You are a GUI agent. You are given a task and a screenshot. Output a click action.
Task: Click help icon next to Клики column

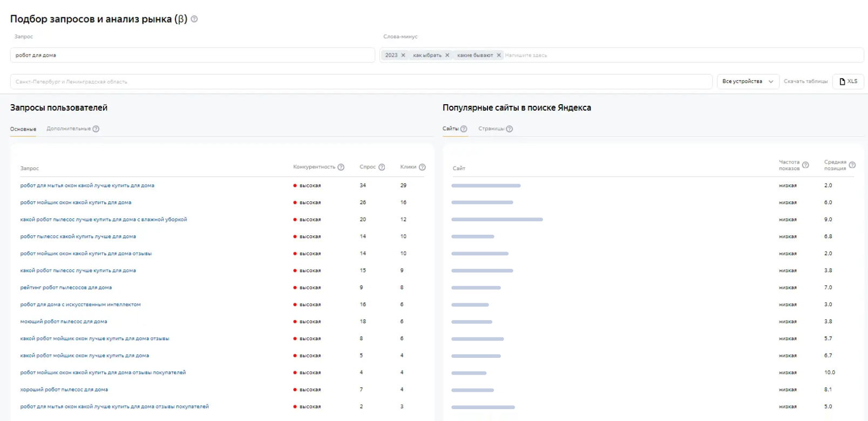click(x=422, y=167)
